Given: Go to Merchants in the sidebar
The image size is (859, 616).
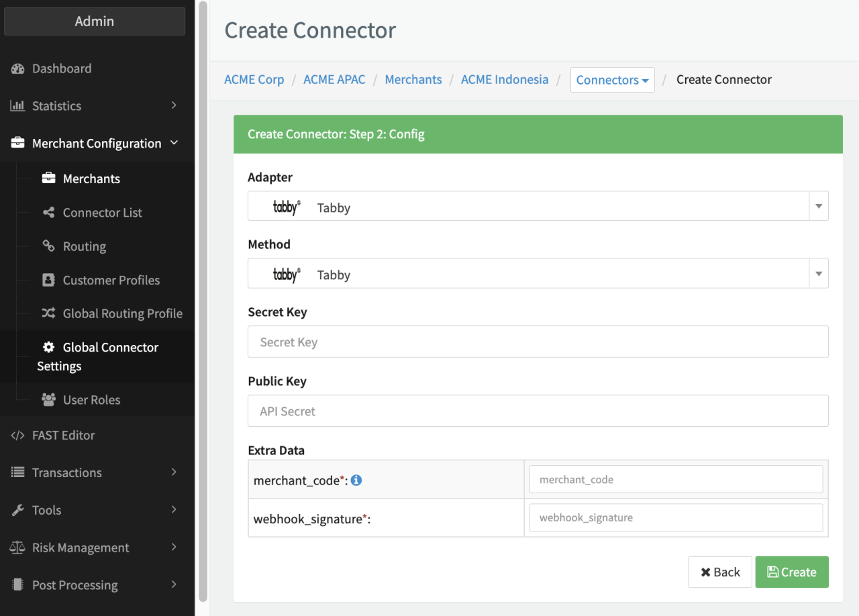Looking at the screenshot, I should tap(91, 178).
